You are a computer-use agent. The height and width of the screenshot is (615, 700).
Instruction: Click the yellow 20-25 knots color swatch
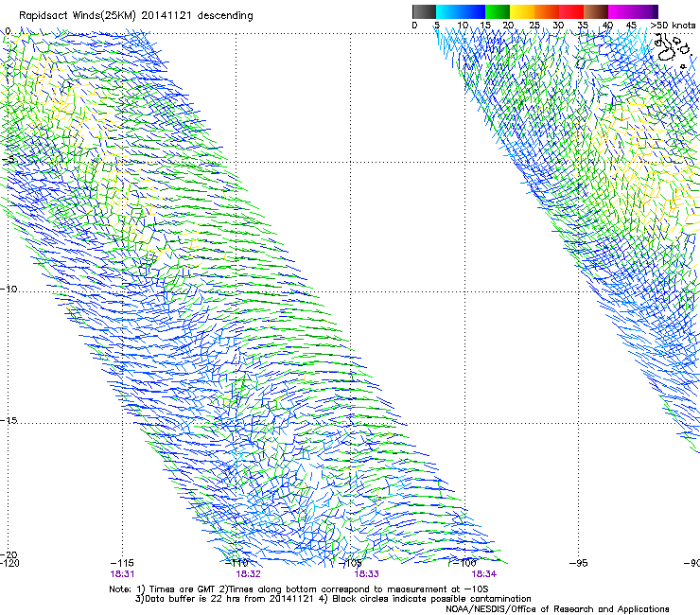[522, 11]
